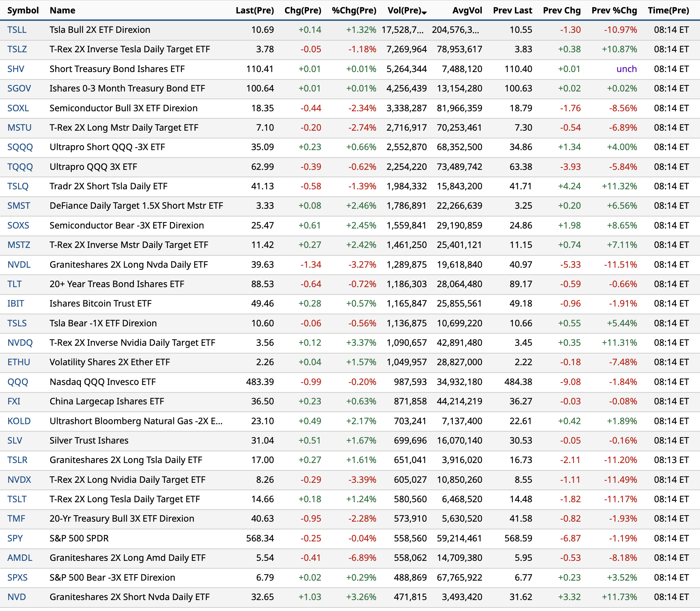Open the AMDL ticker link
The width and height of the screenshot is (700, 611).
tap(20, 558)
